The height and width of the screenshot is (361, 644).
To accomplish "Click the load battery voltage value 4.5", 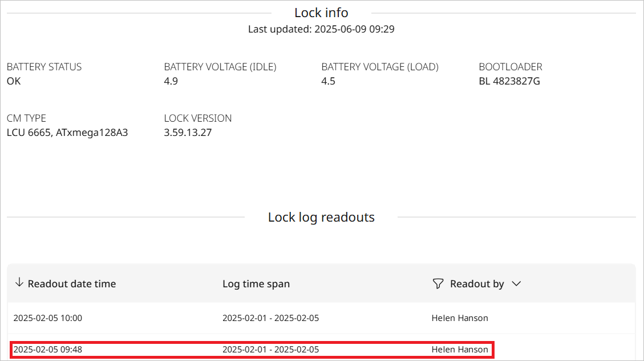I will click(x=329, y=81).
